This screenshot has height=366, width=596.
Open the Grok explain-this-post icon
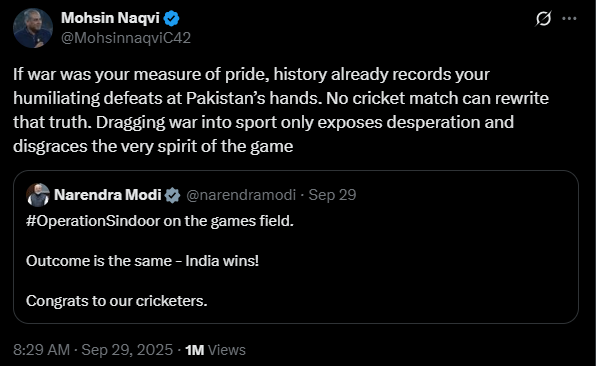click(543, 18)
